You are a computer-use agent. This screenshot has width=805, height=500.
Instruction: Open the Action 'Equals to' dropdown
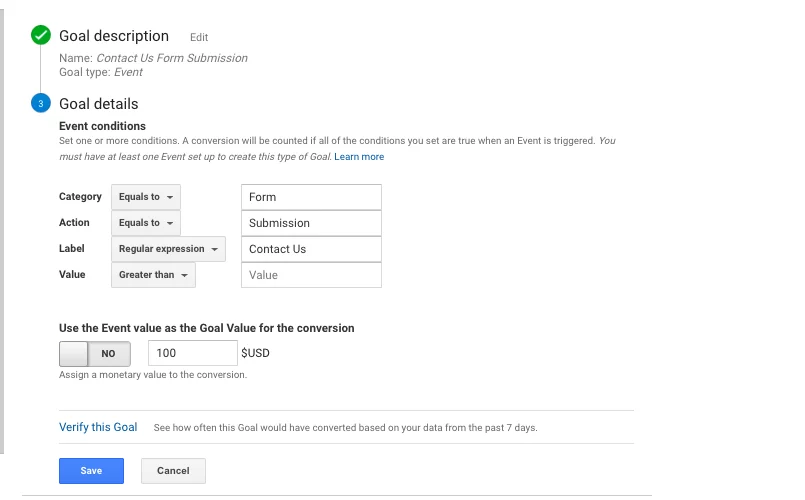click(x=146, y=223)
